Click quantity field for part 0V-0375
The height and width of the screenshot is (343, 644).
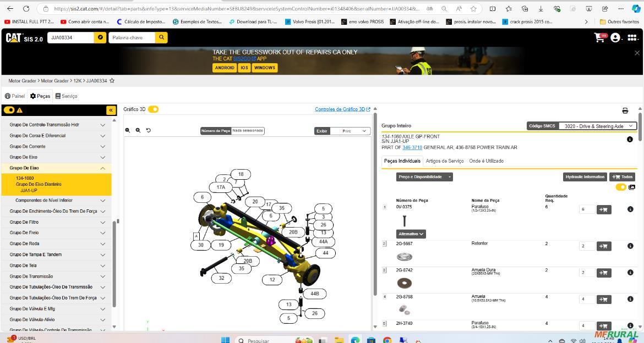click(x=587, y=209)
